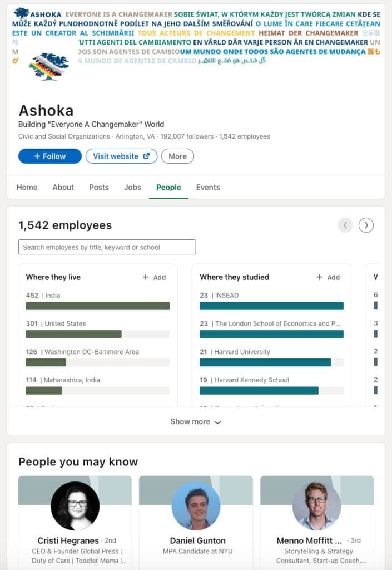Visit the Ashoka website
The width and height of the screenshot is (392, 570).
pyautogui.click(x=121, y=156)
